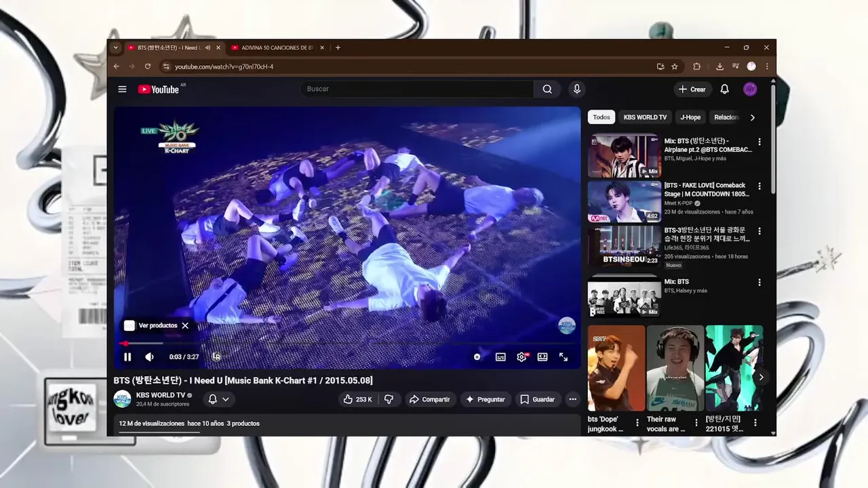Open the FAKE LOVE Comeback Stage thumbnail

(624, 201)
